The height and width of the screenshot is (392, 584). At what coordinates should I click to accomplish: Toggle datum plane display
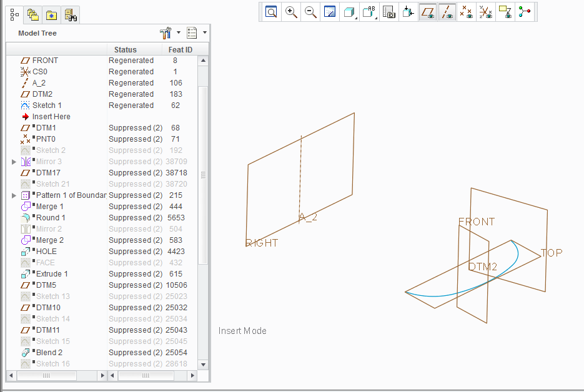428,12
